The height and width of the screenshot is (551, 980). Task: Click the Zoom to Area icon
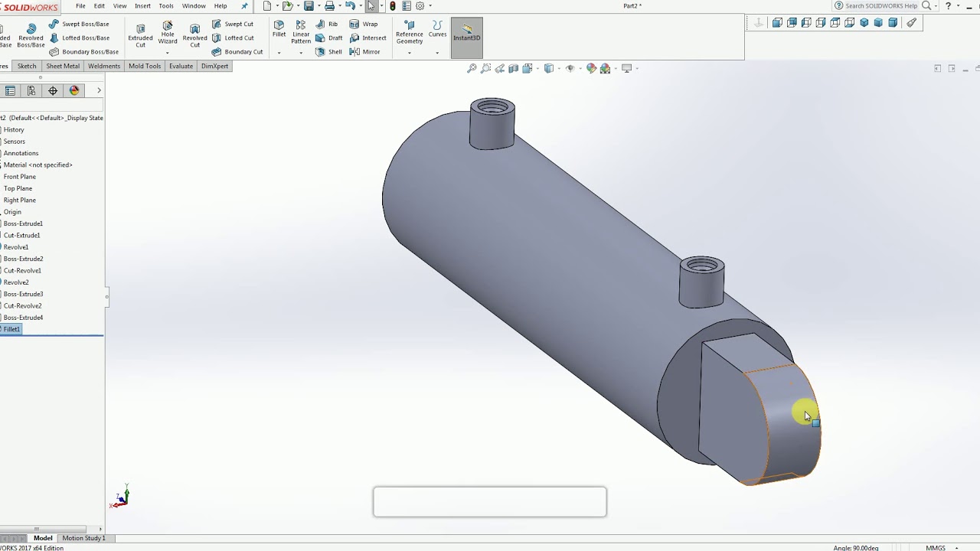(x=485, y=68)
